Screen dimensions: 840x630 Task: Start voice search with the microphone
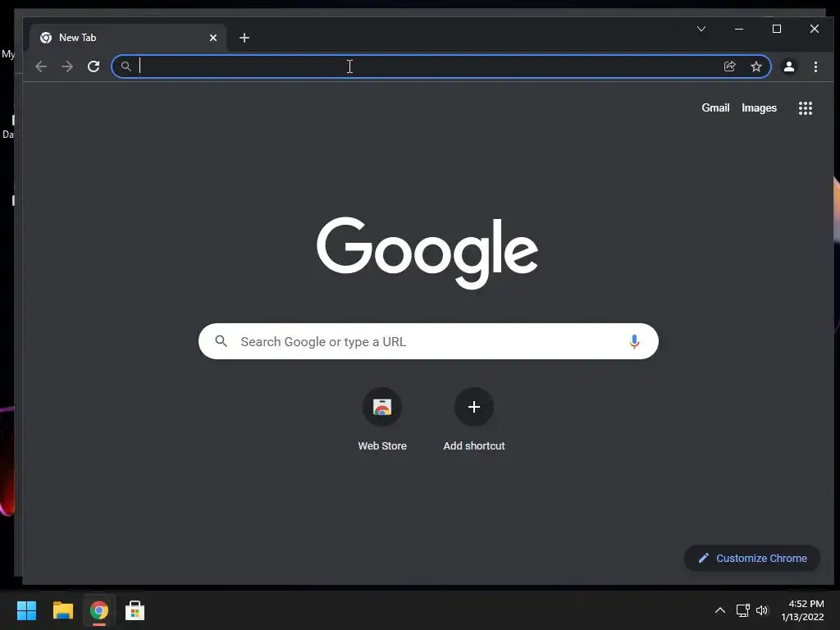pyautogui.click(x=634, y=341)
